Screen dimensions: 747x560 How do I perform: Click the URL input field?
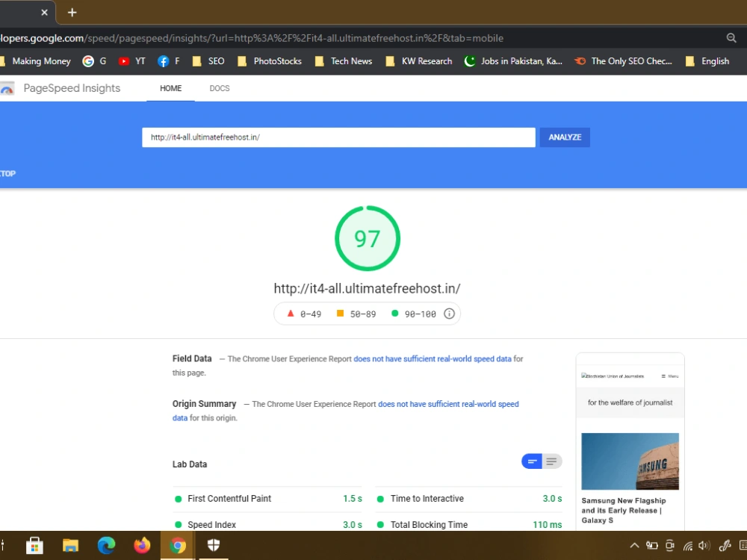[338, 137]
